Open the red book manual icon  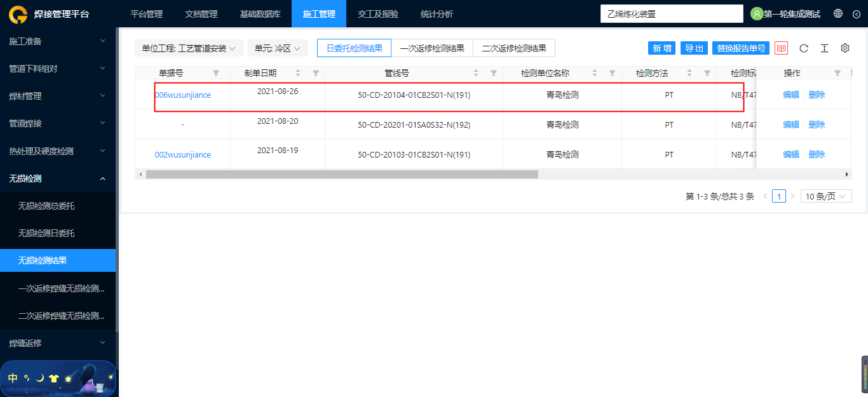pyautogui.click(x=781, y=48)
